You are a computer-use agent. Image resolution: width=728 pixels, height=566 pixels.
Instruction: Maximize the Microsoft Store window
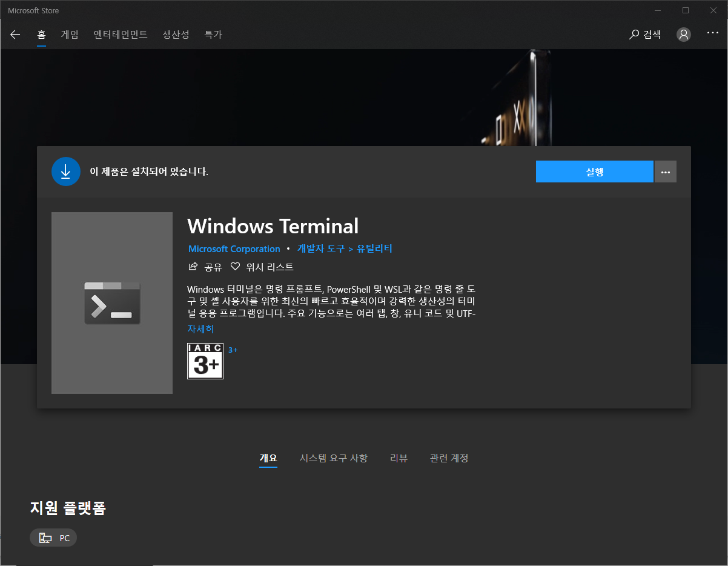tap(686, 10)
